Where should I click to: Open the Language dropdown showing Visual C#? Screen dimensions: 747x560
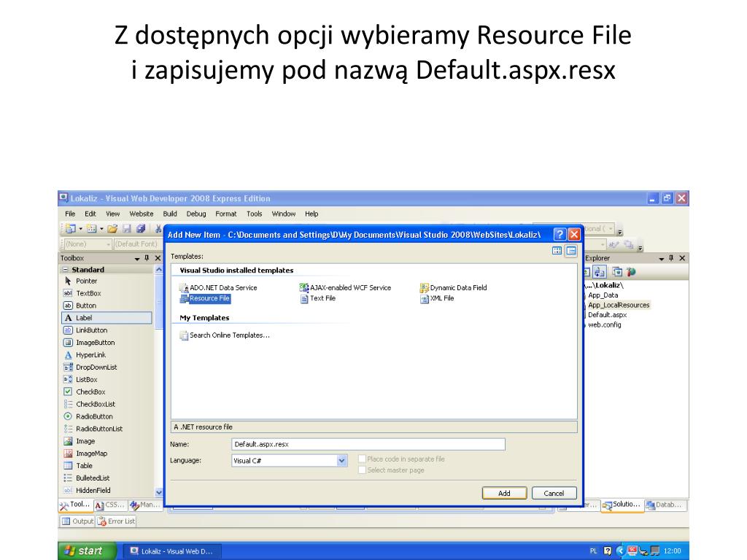[341, 461]
